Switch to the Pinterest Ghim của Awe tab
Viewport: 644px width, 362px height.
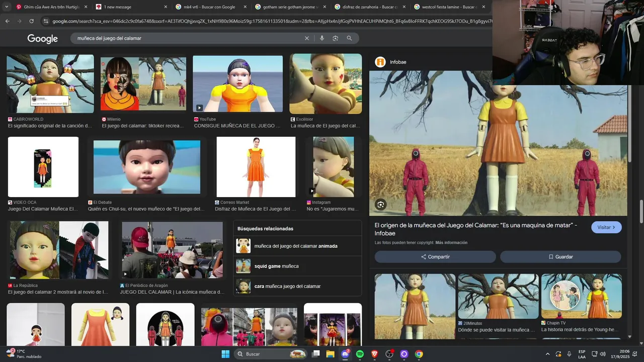(x=52, y=7)
